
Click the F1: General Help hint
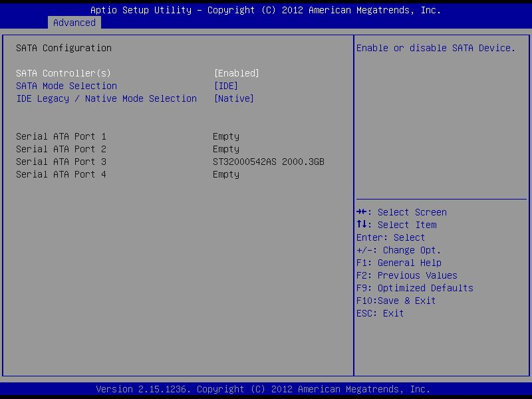click(x=399, y=263)
